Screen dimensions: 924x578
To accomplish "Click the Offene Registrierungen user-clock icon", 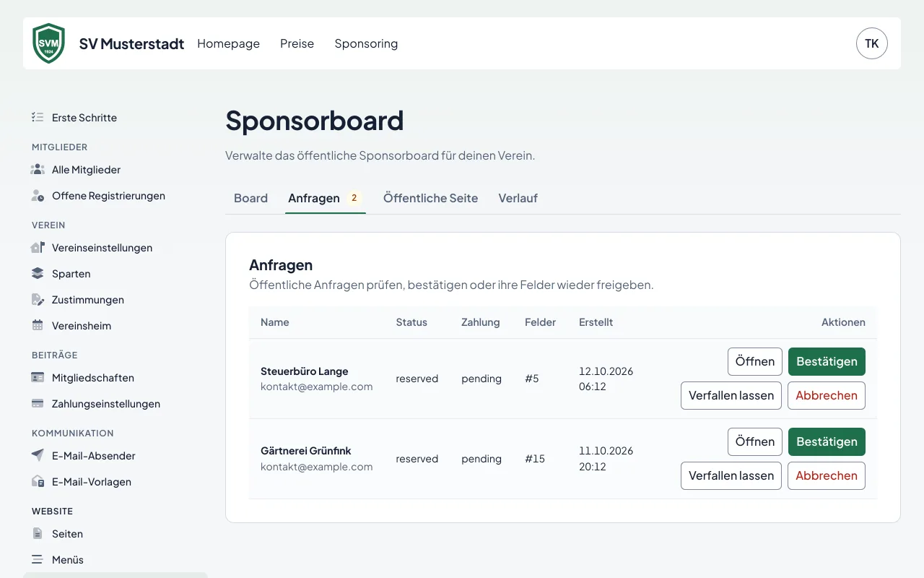I will (x=38, y=195).
